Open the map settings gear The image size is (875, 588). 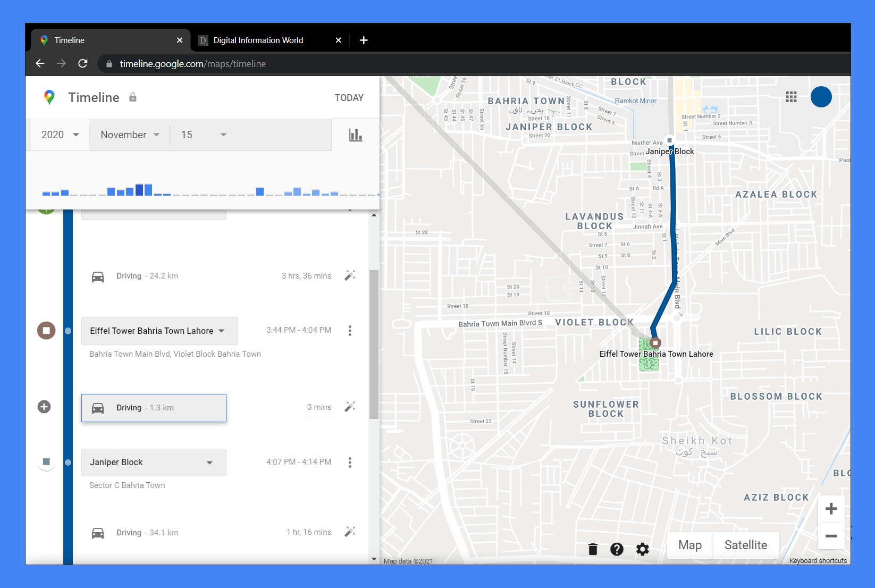[x=643, y=549]
